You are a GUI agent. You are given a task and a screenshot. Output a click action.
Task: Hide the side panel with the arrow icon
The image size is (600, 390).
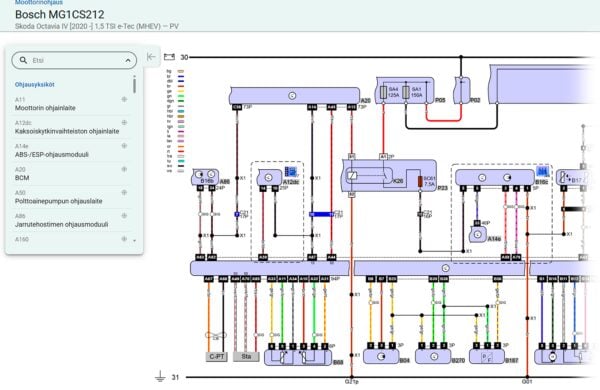(x=151, y=57)
